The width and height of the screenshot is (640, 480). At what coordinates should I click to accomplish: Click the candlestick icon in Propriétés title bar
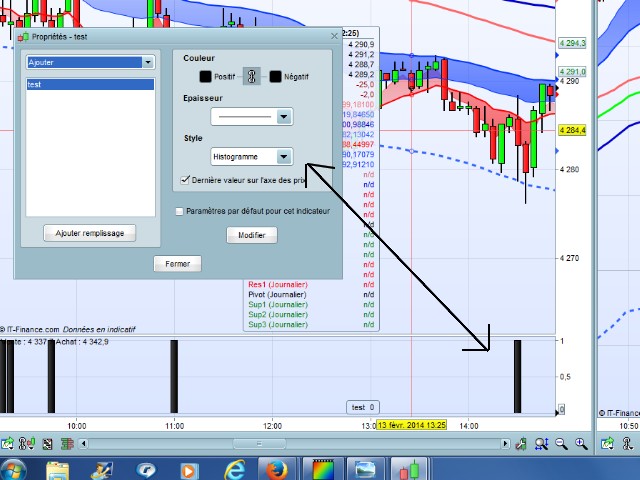23,37
